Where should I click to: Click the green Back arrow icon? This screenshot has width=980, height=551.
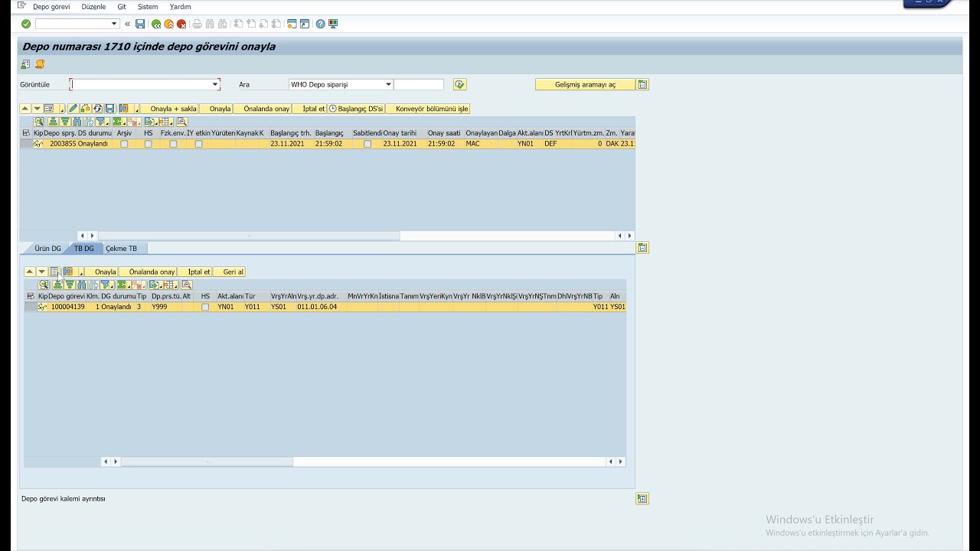(x=156, y=24)
